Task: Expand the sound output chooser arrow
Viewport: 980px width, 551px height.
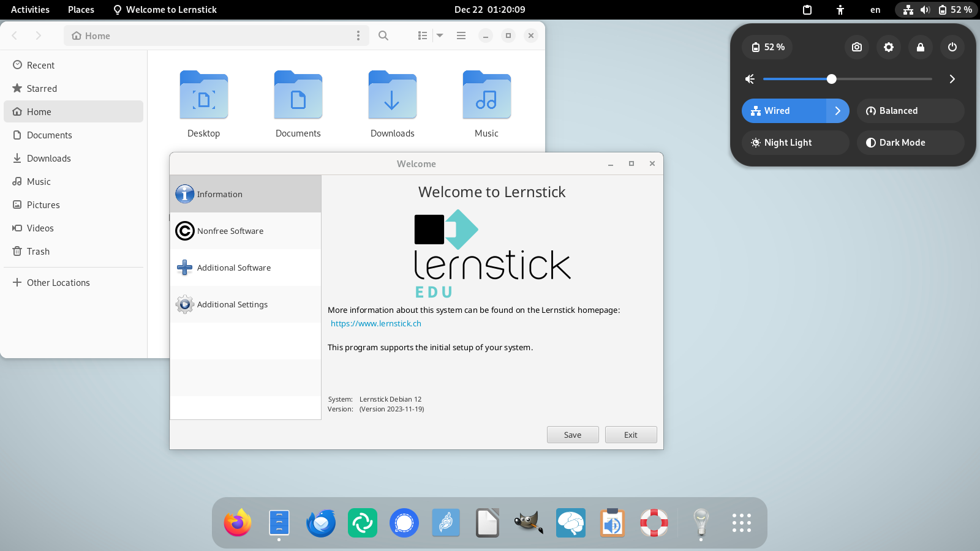Action: (x=952, y=79)
